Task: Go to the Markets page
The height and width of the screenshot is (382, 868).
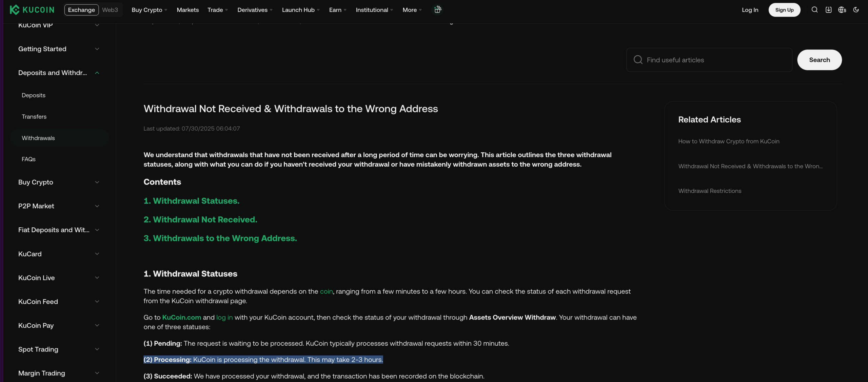Action: tap(188, 10)
